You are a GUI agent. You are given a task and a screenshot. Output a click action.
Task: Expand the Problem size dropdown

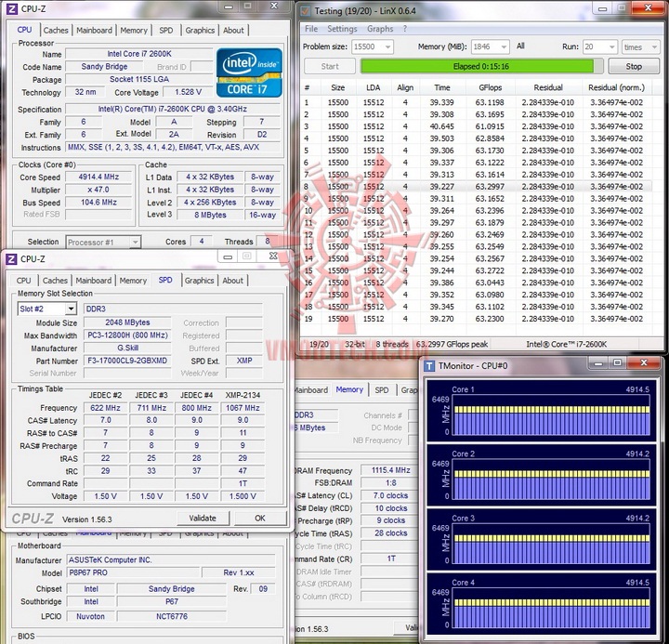coord(387,47)
